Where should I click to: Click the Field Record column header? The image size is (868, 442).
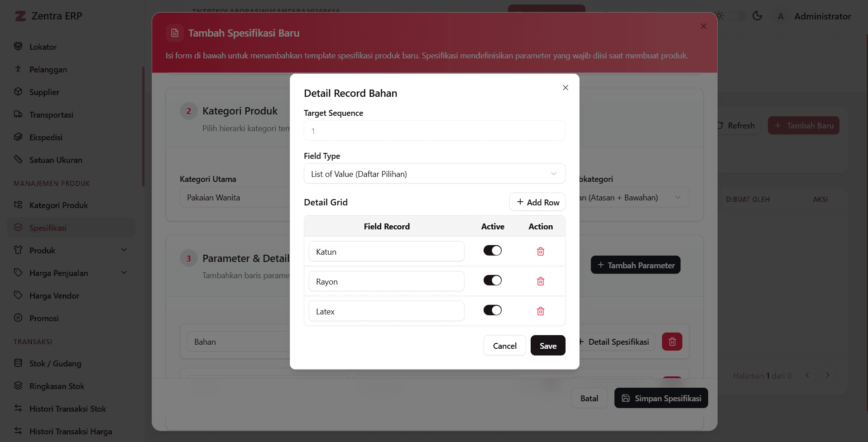(387, 227)
